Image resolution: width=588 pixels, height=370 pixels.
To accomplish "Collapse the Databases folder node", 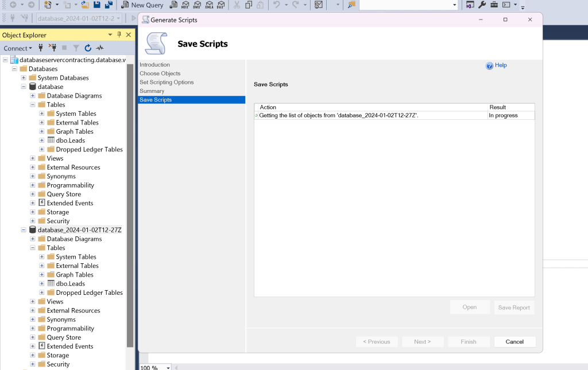I will (14, 68).
